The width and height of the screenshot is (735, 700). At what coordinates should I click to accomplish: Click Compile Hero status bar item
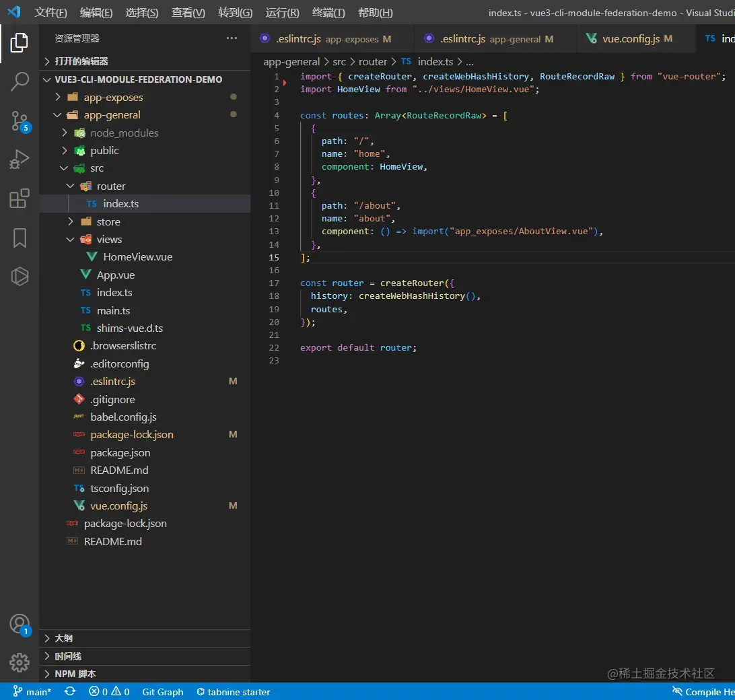703,691
